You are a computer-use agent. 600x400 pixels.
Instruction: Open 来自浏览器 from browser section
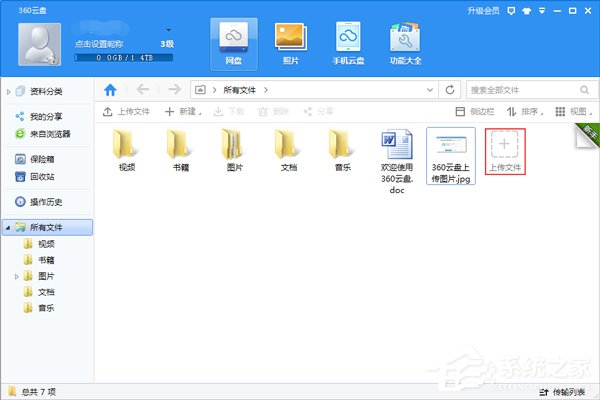(x=50, y=134)
